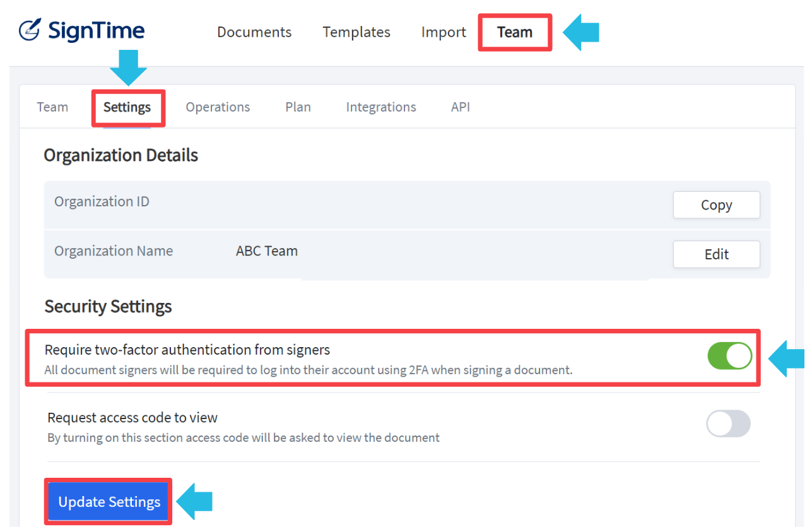
Task: Enable Request access code to view toggle
Action: pos(728,423)
